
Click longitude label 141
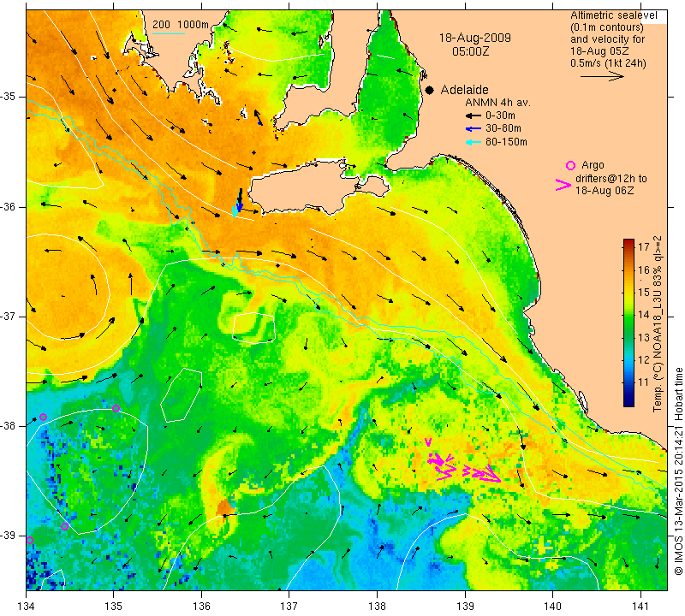coord(640,606)
